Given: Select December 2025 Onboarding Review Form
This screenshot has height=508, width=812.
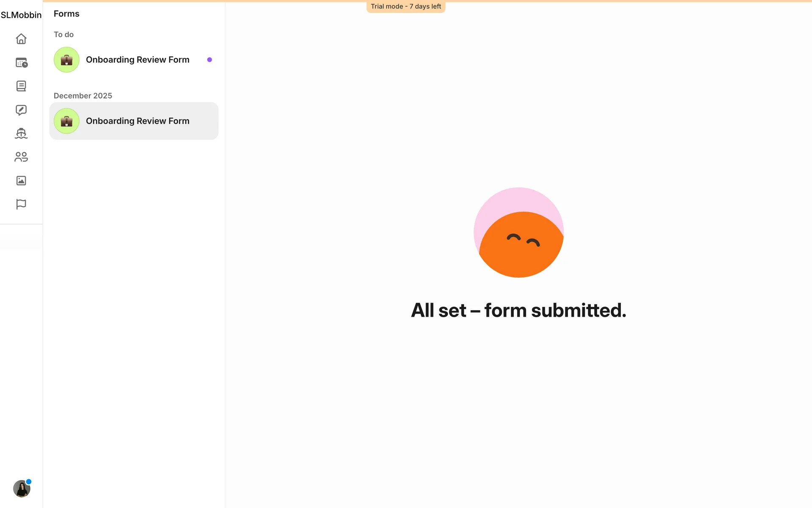Looking at the screenshot, I should 137,121.
